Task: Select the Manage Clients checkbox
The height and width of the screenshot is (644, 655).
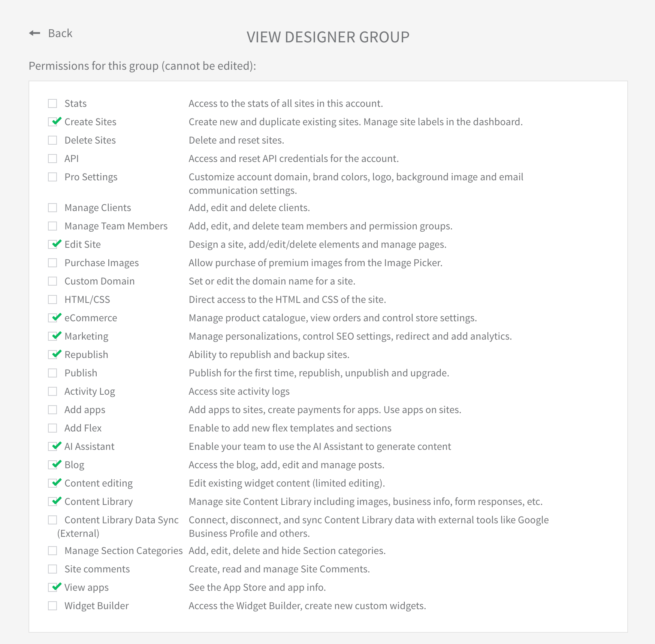Action: pos(52,208)
